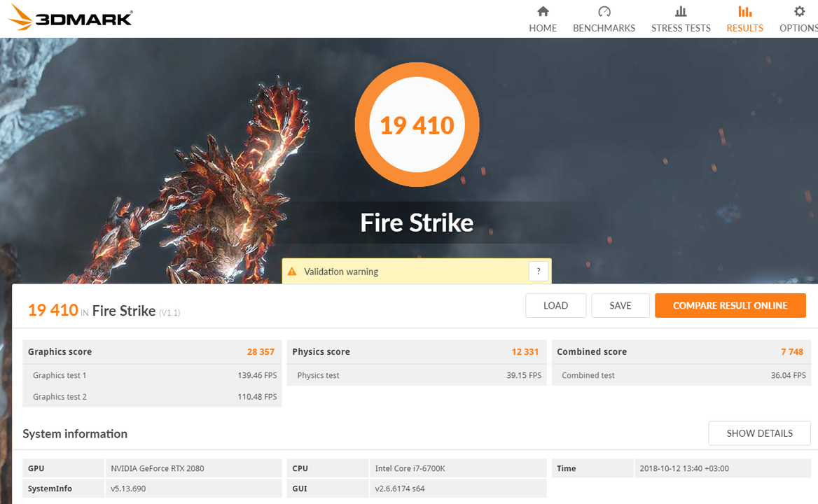The height and width of the screenshot is (504, 818).
Task: Click the (V1.1) version label
Action: (169, 313)
